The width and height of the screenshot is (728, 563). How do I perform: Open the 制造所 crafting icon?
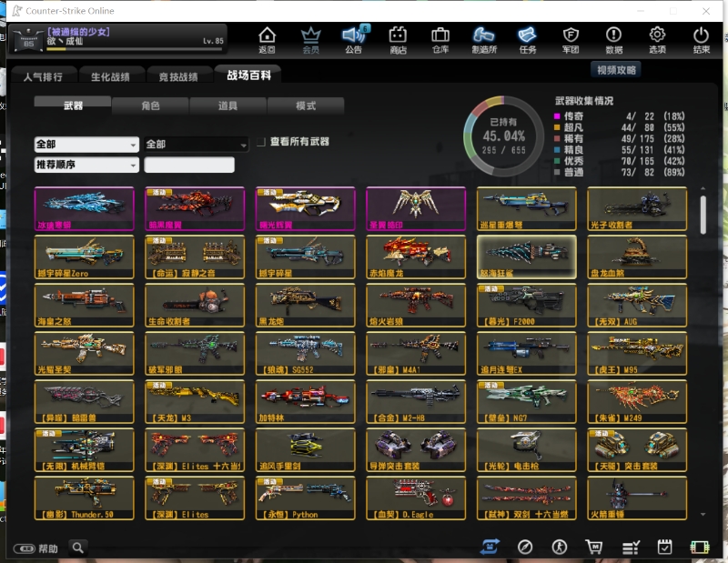coord(484,40)
